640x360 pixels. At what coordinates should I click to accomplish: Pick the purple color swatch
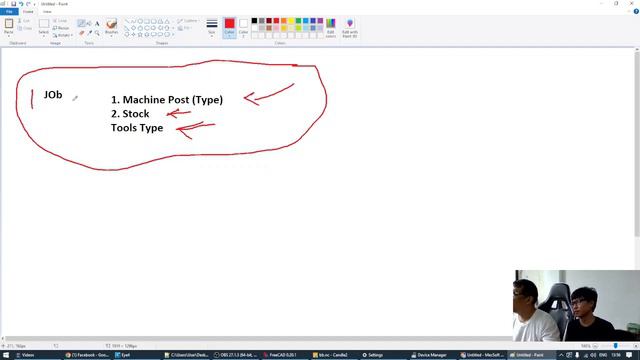(x=320, y=21)
